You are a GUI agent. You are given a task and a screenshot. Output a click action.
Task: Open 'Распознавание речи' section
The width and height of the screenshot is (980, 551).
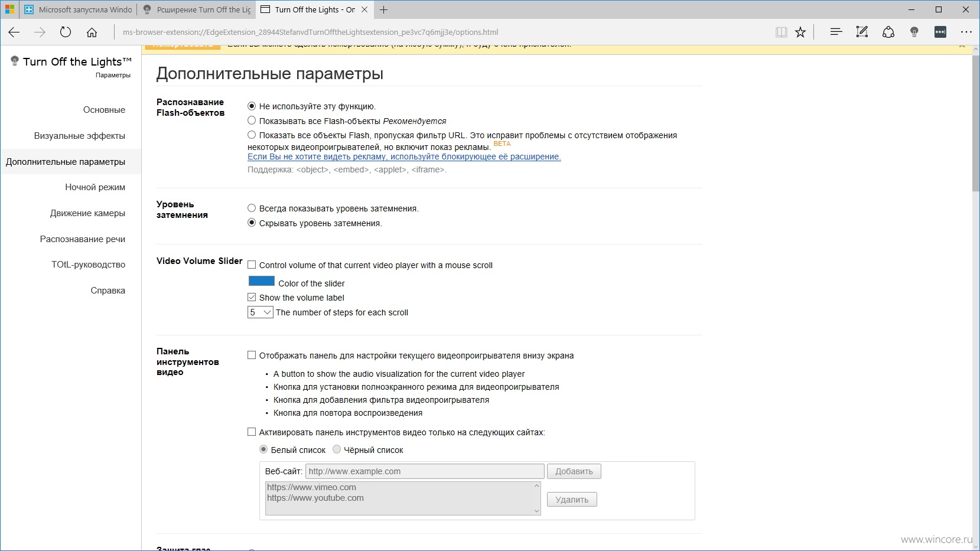[x=83, y=239]
